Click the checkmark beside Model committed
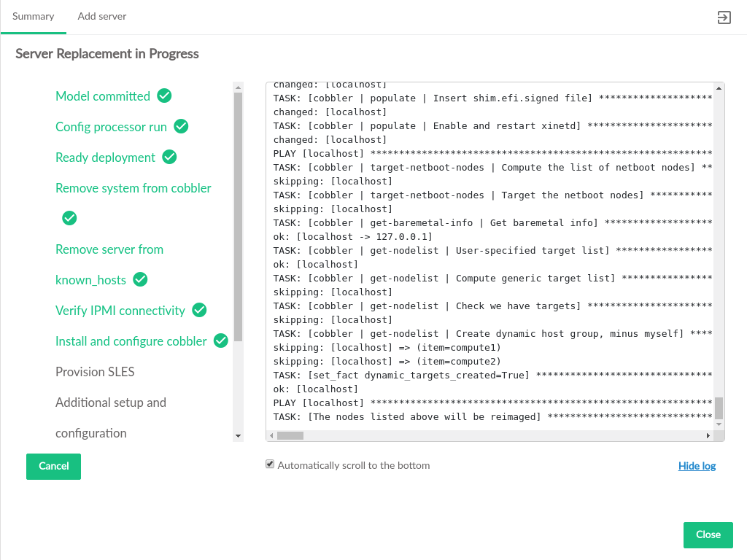The height and width of the screenshot is (560, 747). (x=165, y=96)
